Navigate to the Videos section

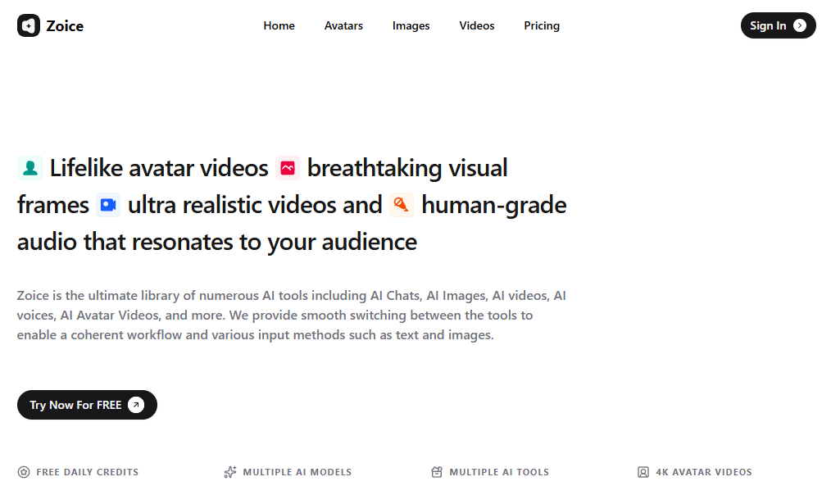pos(477,25)
